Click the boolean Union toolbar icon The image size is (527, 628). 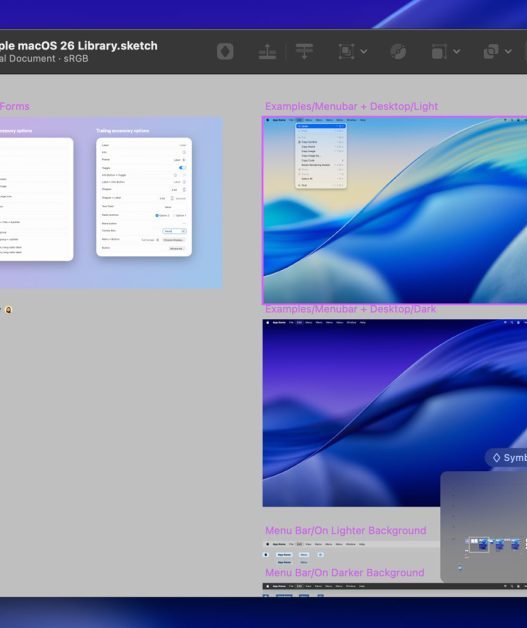(491, 51)
